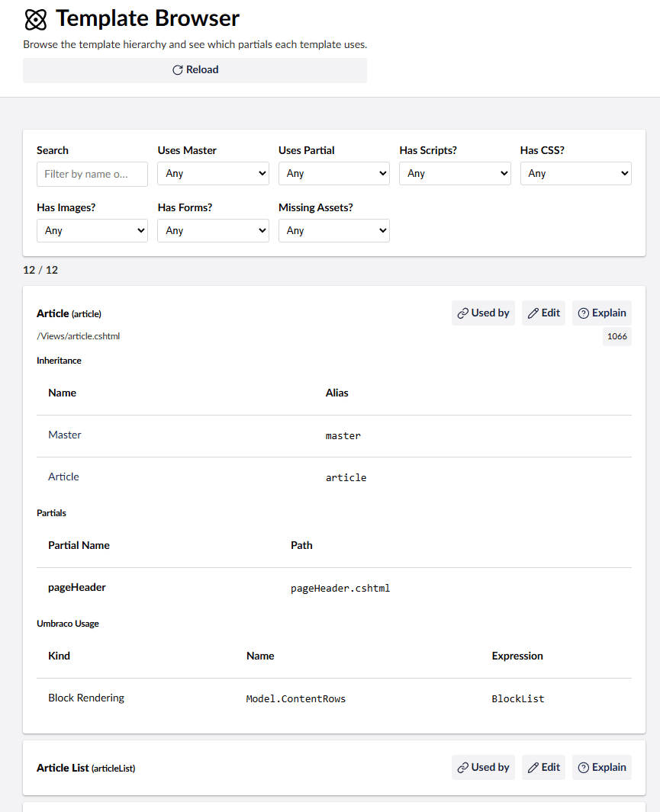Open the Has CSS? dropdown

(576, 174)
